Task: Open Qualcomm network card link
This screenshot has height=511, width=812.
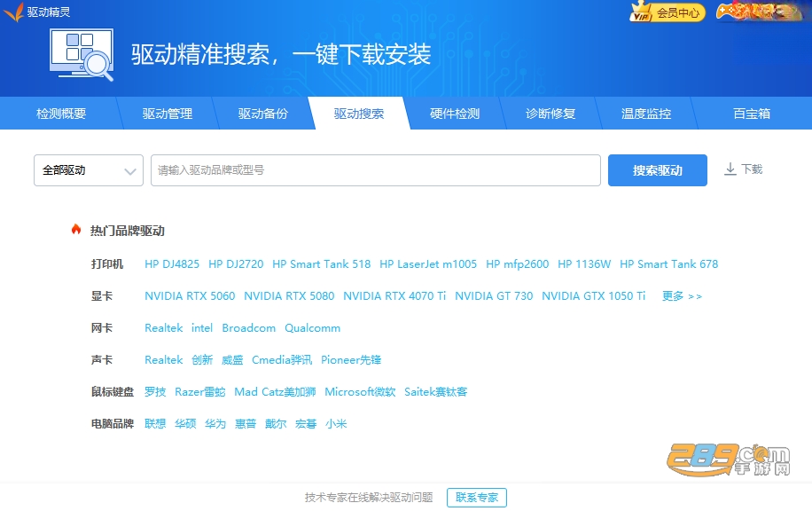Action: pyautogui.click(x=313, y=328)
